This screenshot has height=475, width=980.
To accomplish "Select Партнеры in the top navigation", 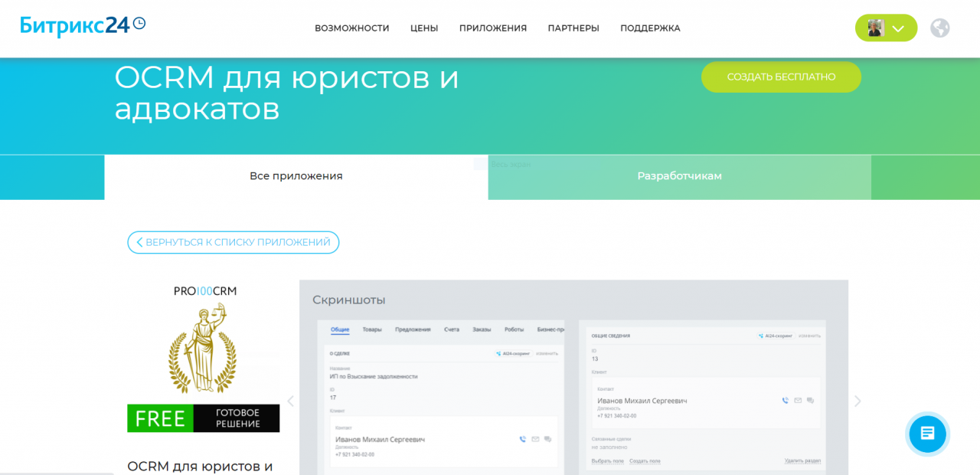I will tap(573, 28).
